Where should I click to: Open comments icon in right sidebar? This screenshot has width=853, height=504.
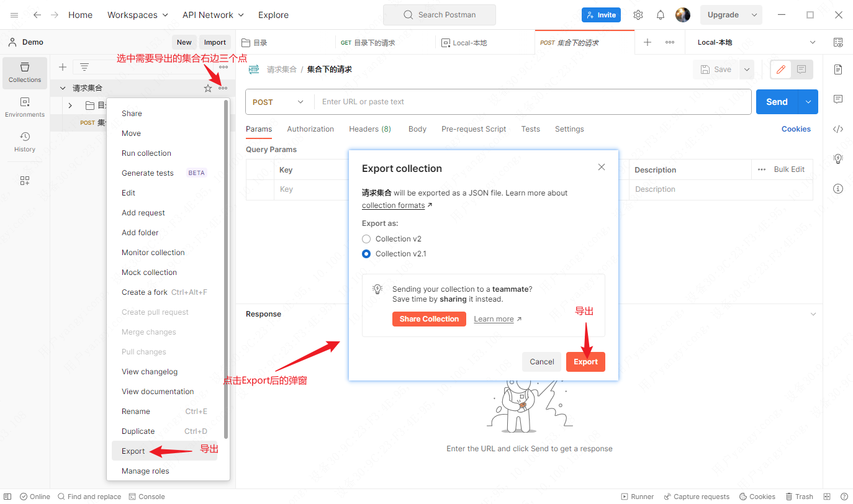(x=838, y=99)
